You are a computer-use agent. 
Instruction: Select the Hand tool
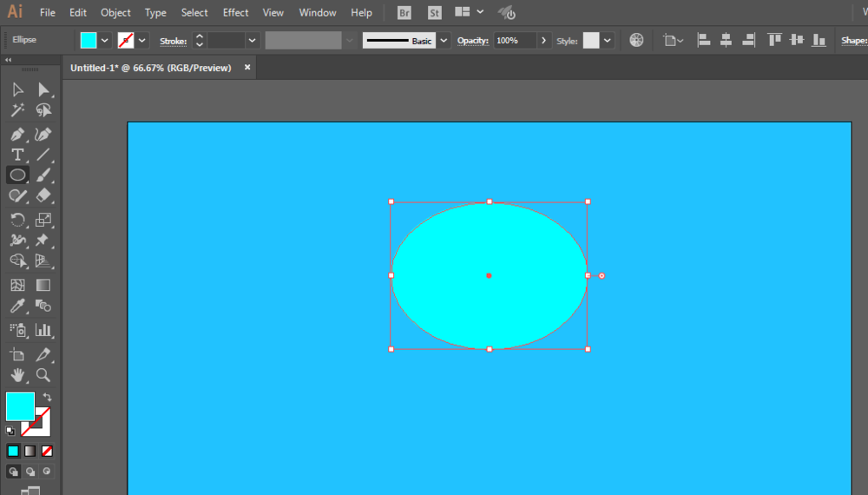point(17,376)
